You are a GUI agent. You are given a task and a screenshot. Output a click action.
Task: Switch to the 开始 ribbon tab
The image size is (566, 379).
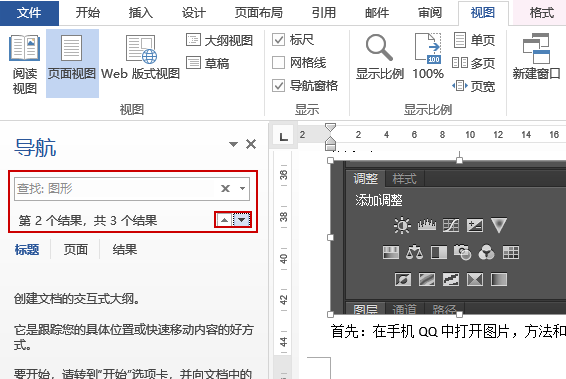(x=87, y=13)
